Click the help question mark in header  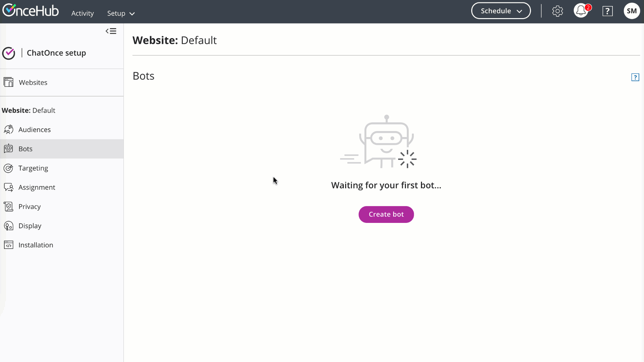607,11
